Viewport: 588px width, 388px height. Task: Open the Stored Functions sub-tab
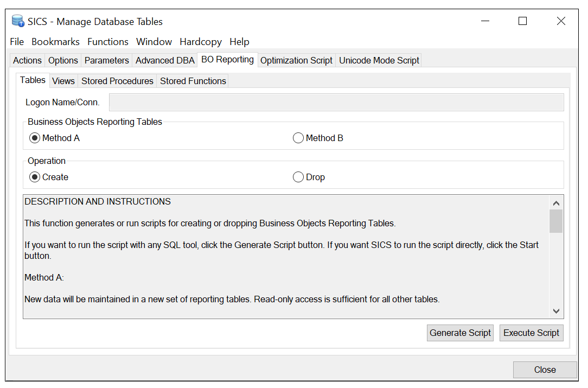[193, 81]
